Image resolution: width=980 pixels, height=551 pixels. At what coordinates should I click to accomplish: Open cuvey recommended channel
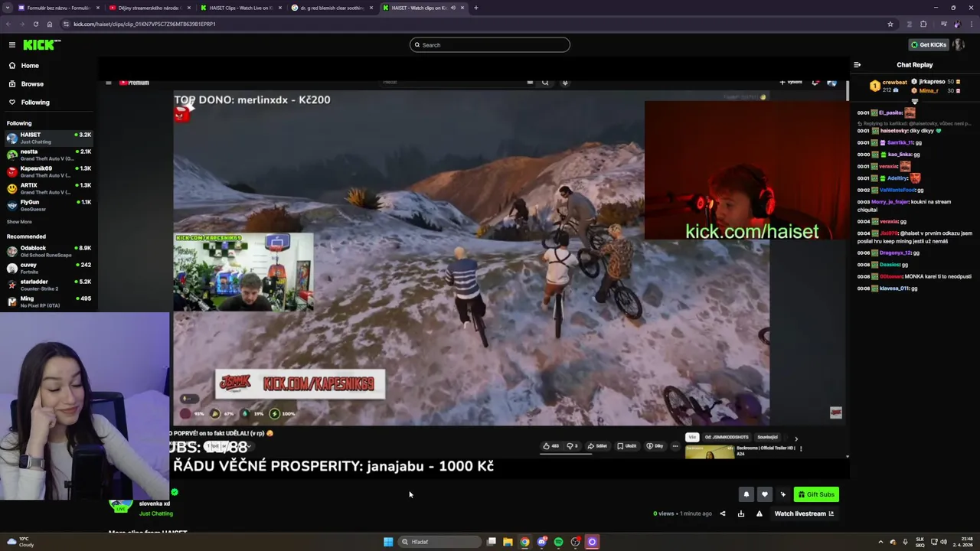click(x=49, y=268)
